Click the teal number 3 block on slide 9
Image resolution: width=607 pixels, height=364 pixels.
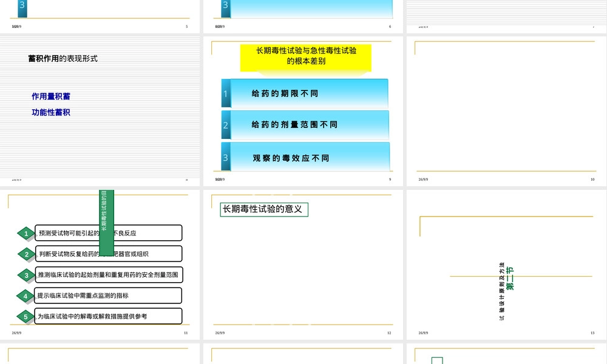(x=226, y=157)
